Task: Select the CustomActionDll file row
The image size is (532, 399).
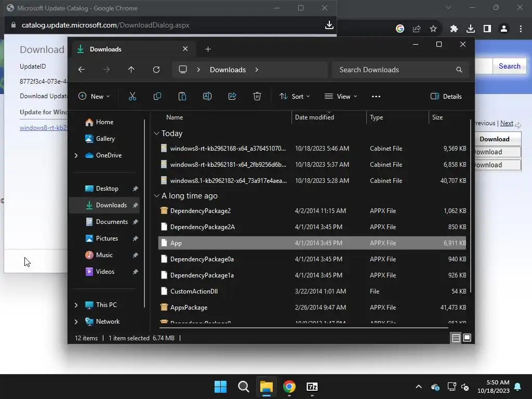Action: click(x=312, y=291)
